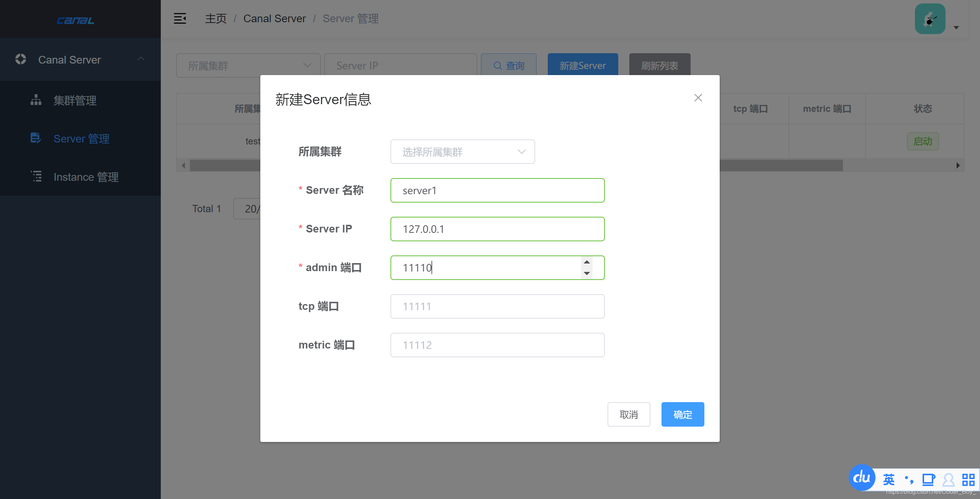
Task: Toggle 英 language mode in IME bar
Action: [x=889, y=479]
